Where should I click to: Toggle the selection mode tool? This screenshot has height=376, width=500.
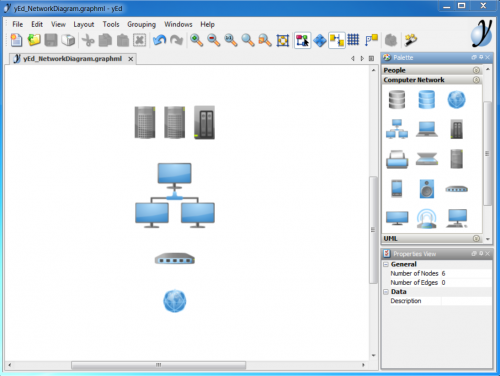[303, 40]
